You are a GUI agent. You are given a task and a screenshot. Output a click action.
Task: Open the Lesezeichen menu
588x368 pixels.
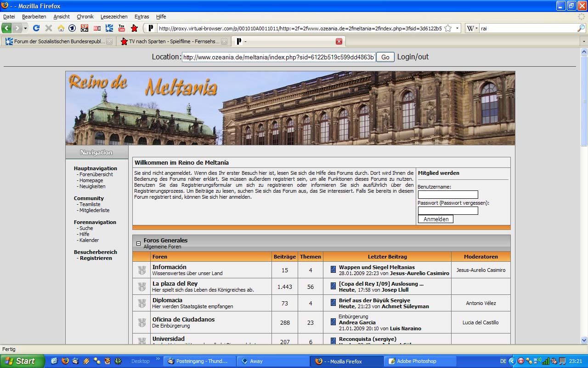[x=114, y=17]
